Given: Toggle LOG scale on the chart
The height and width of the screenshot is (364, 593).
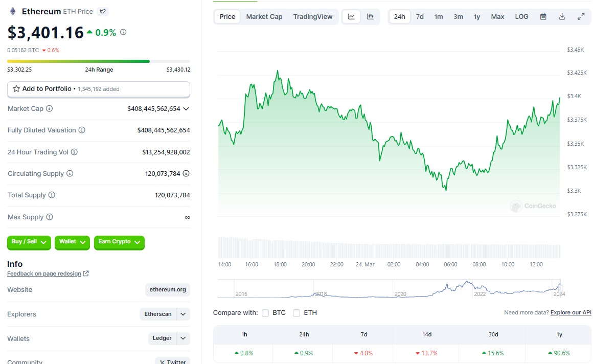Looking at the screenshot, I should point(521,17).
